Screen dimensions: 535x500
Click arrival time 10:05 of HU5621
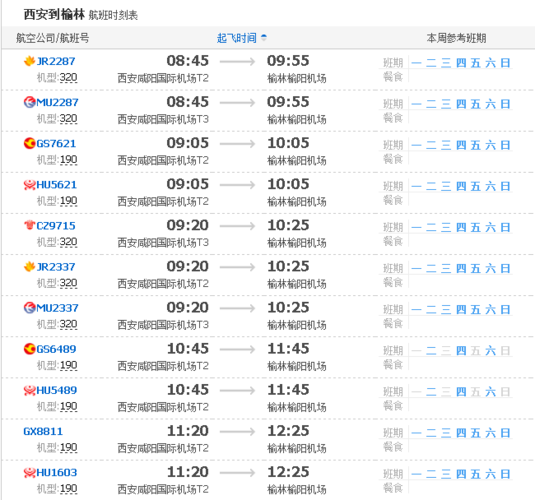click(288, 184)
